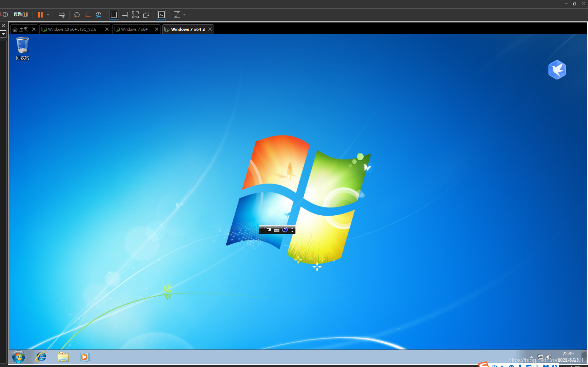
Task: Click the stretch guest display icon
Action: point(177,15)
